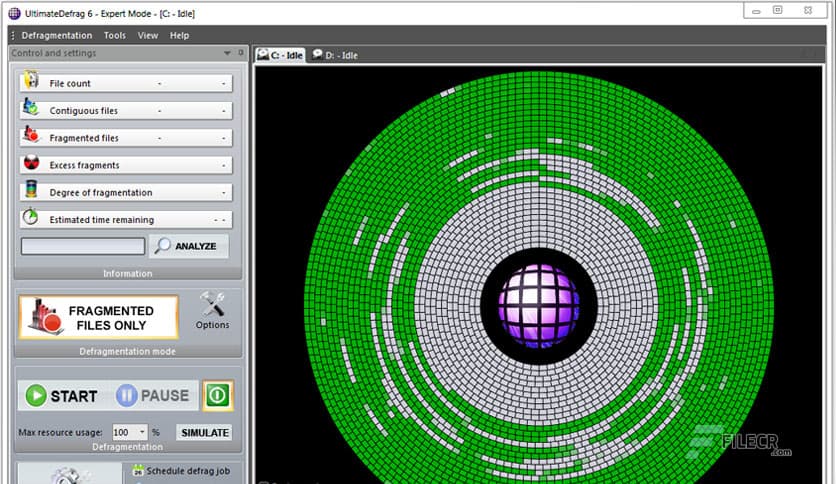
Task: Click the Defragmentation mode section header
Action: coord(127,351)
